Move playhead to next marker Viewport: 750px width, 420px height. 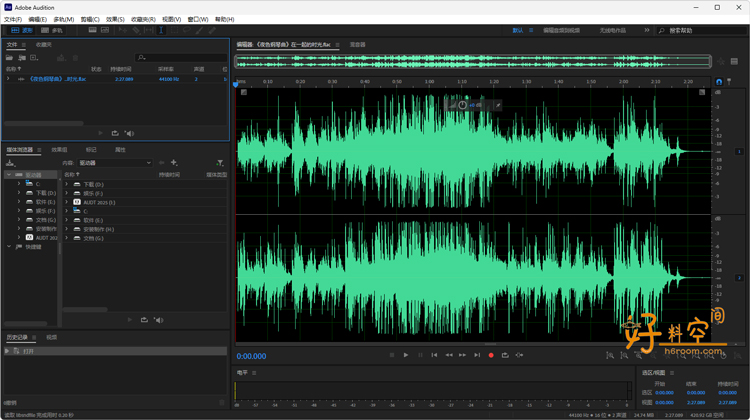coord(477,355)
